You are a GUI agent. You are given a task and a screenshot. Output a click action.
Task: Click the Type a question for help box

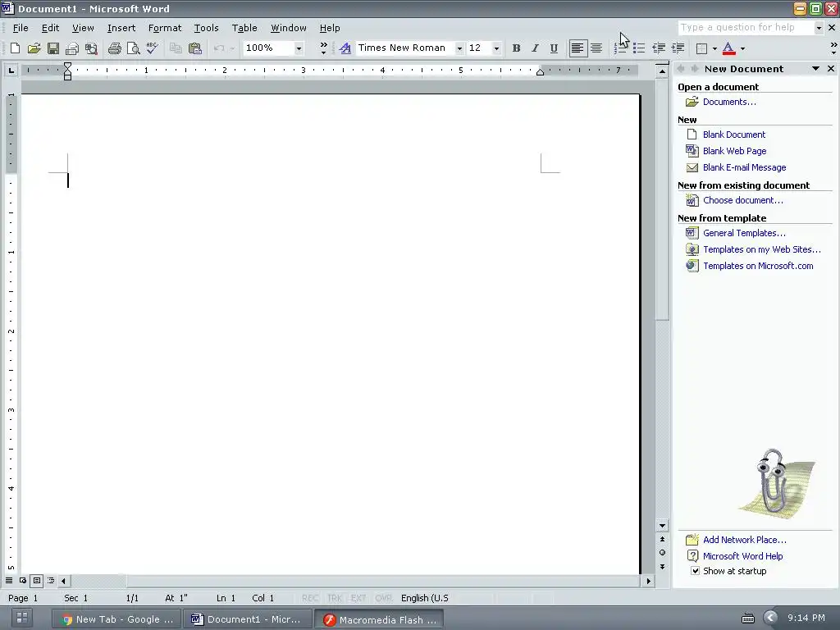pos(745,27)
